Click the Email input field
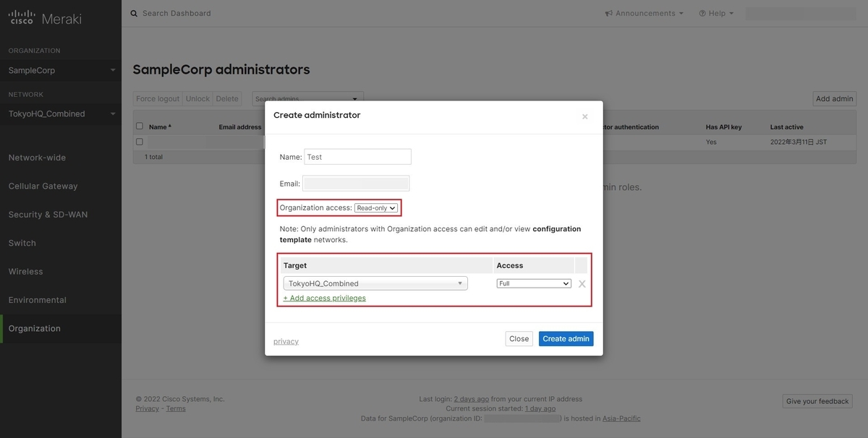 tap(357, 184)
